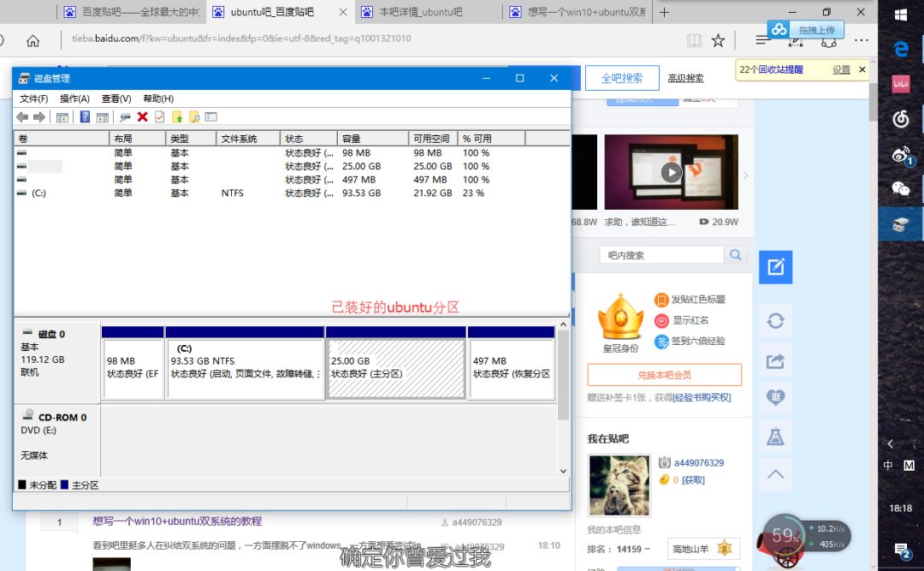
Task: Click the checklist settings toolbar icon
Action: point(211,116)
